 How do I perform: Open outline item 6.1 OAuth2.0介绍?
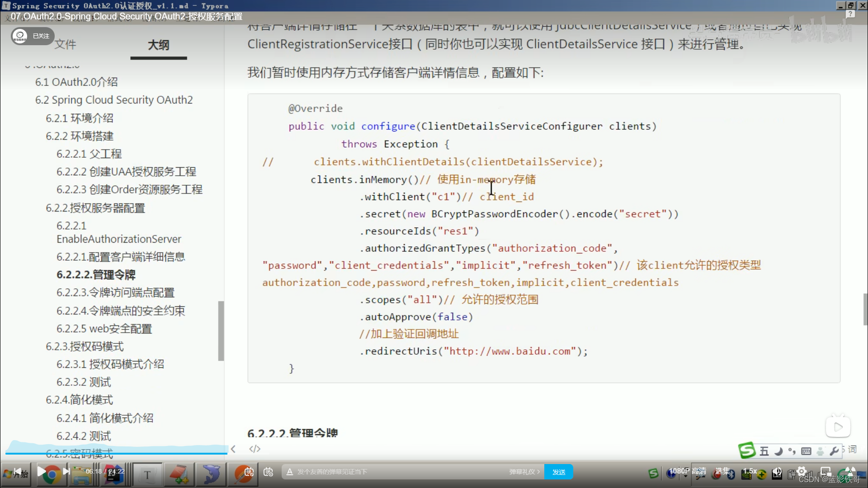[76, 82]
